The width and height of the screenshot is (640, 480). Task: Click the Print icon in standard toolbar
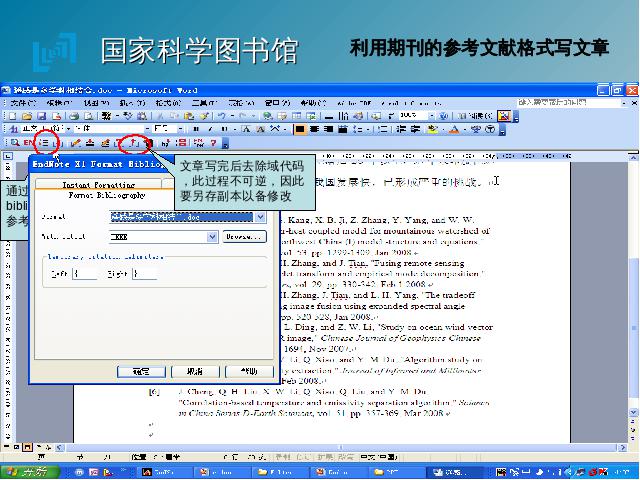click(74, 116)
